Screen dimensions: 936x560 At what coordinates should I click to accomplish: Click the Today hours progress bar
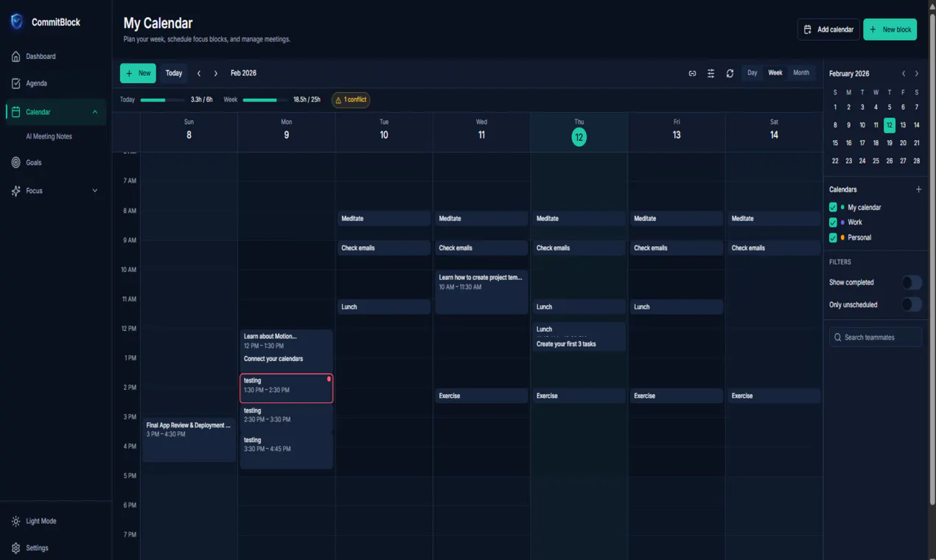[x=163, y=99]
